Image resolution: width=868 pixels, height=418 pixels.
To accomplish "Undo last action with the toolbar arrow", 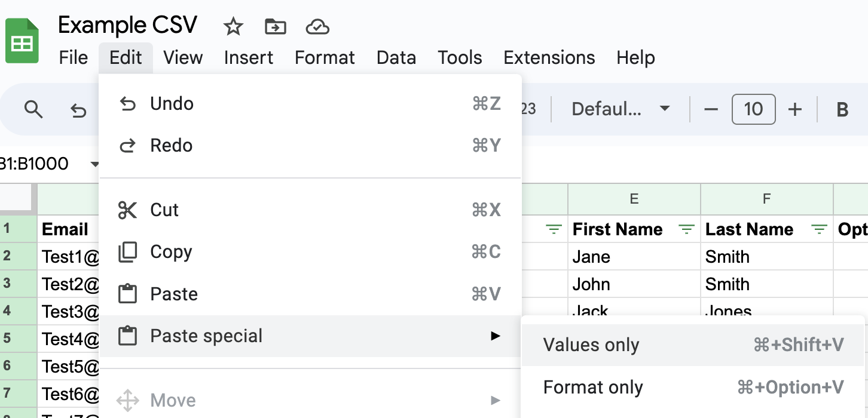I will point(78,109).
